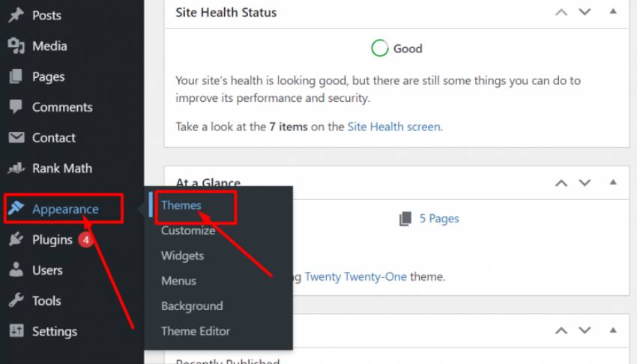Click the Tools wrench icon
The image size is (637, 364).
[x=16, y=301]
